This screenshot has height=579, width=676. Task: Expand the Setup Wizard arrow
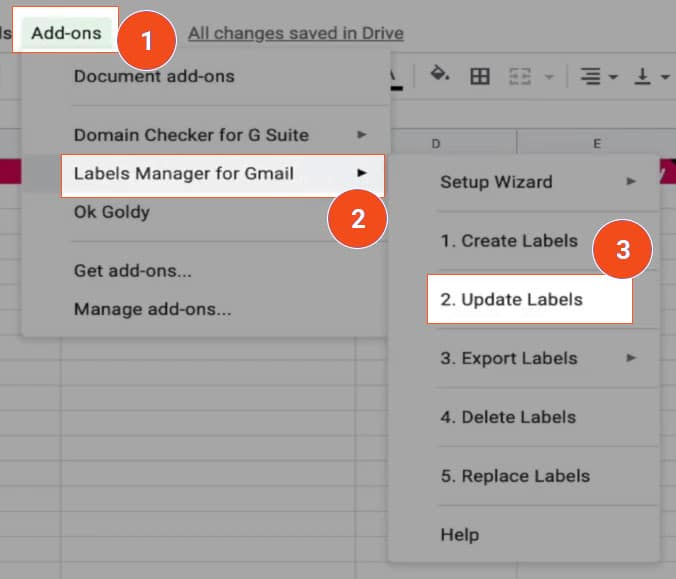631,181
